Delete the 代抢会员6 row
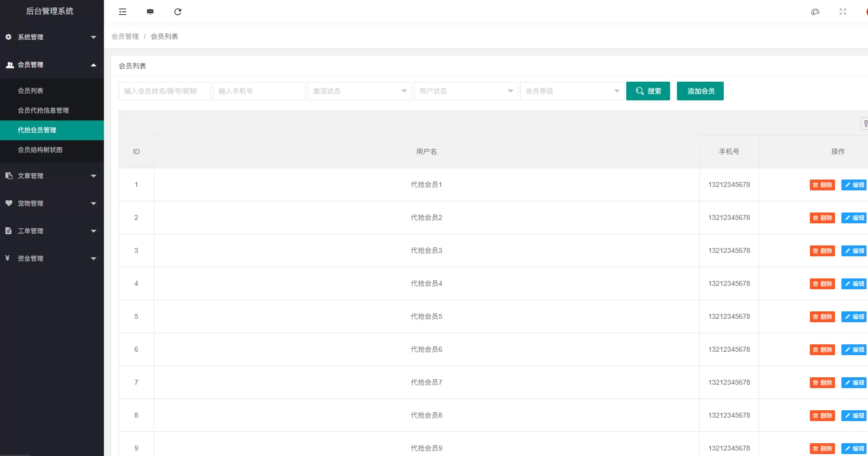The width and height of the screenshot is (868, 456). point(822,350)
